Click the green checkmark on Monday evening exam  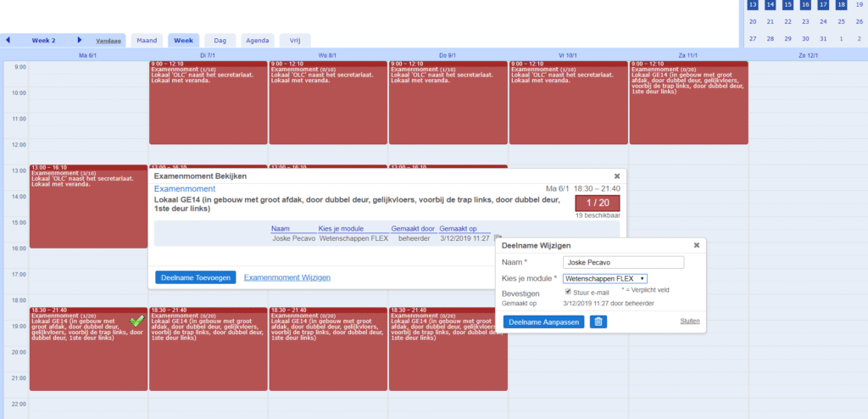(136, 321)
